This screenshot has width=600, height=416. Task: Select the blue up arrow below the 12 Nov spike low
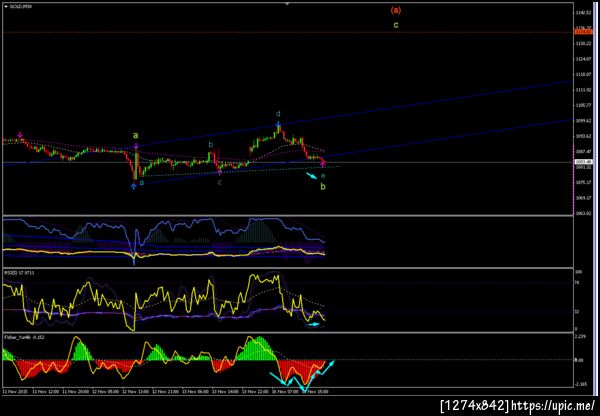click(133, 186)
